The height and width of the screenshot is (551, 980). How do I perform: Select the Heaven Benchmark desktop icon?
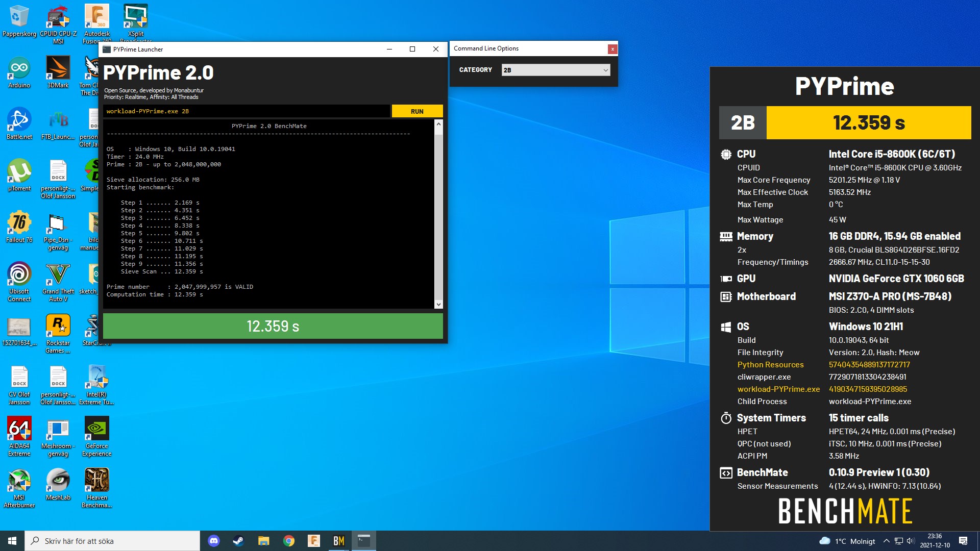(x=97, y=488)
